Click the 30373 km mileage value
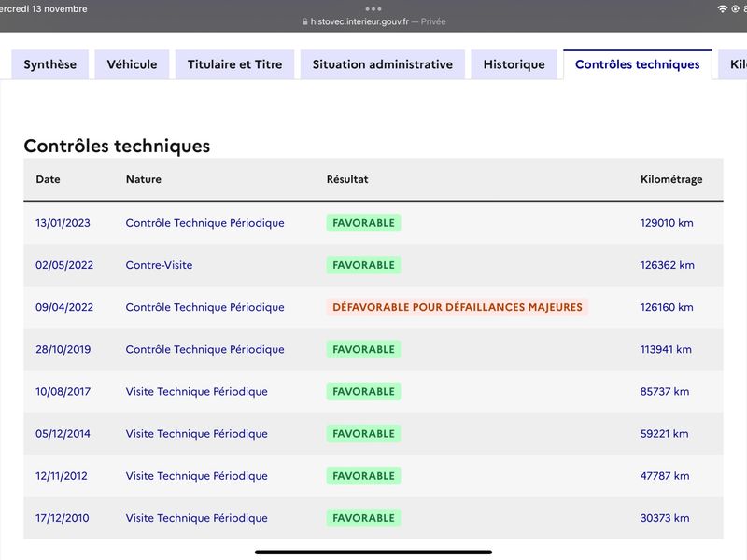The width and height of the screenshot is (747, 560). click(x=665, y=518)
